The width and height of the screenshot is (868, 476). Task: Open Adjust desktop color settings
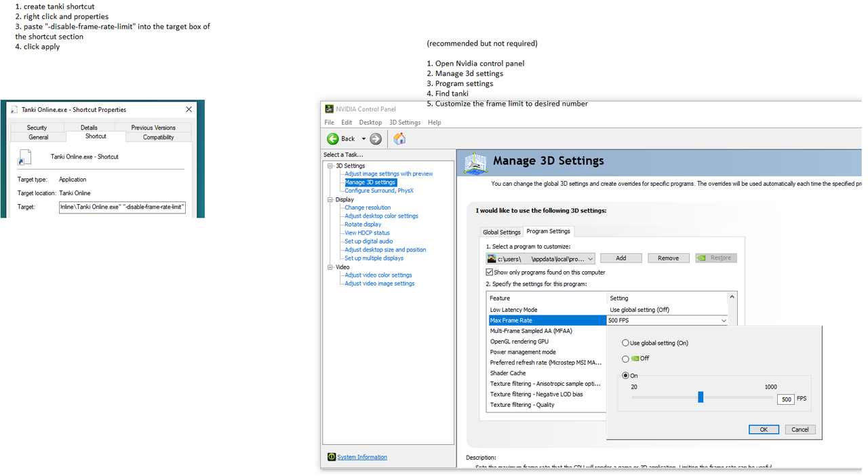[381, 216]
